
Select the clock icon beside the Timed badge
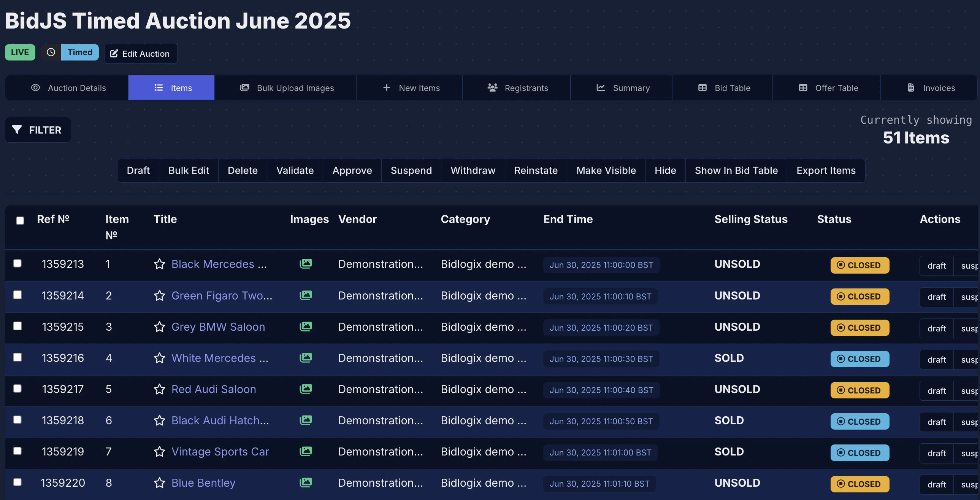pyautogui.click(x=51, y=52)
